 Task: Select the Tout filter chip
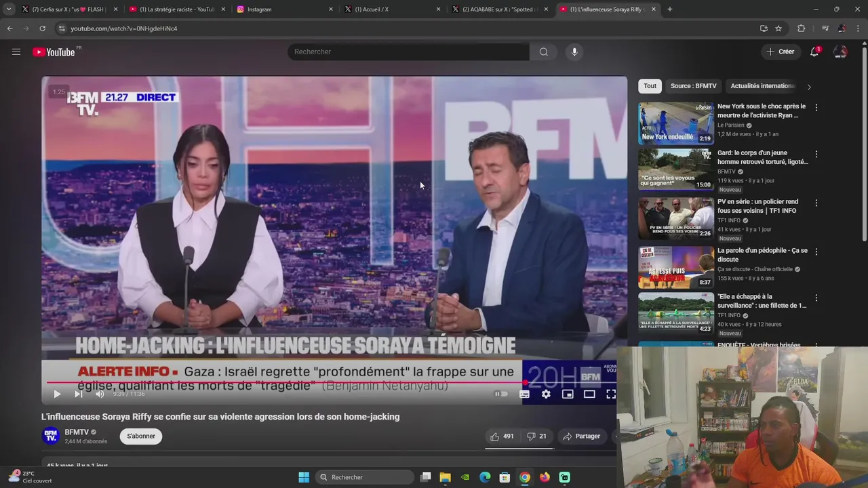(x=650, y=86)
